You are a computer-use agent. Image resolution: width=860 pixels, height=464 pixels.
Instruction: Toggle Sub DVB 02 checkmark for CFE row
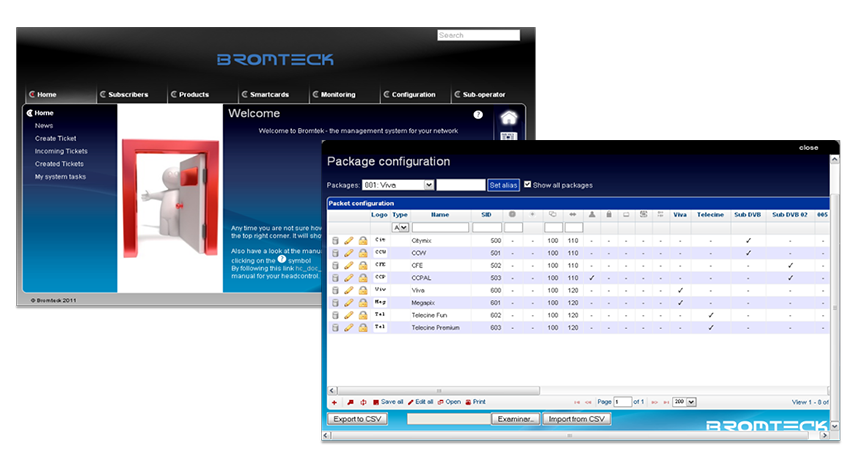(x=790, y=265)
